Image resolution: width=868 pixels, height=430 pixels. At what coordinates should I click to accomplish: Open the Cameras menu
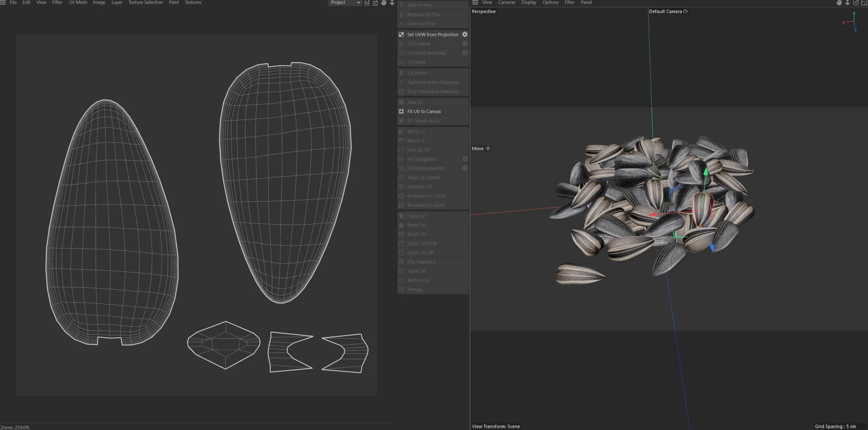507,2
